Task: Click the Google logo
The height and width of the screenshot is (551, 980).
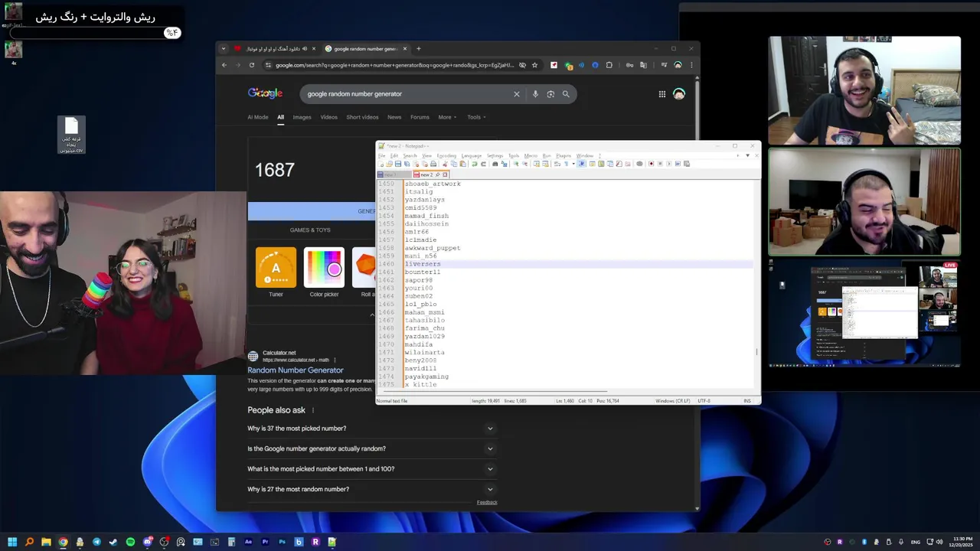Action: [x=265, y=93]
